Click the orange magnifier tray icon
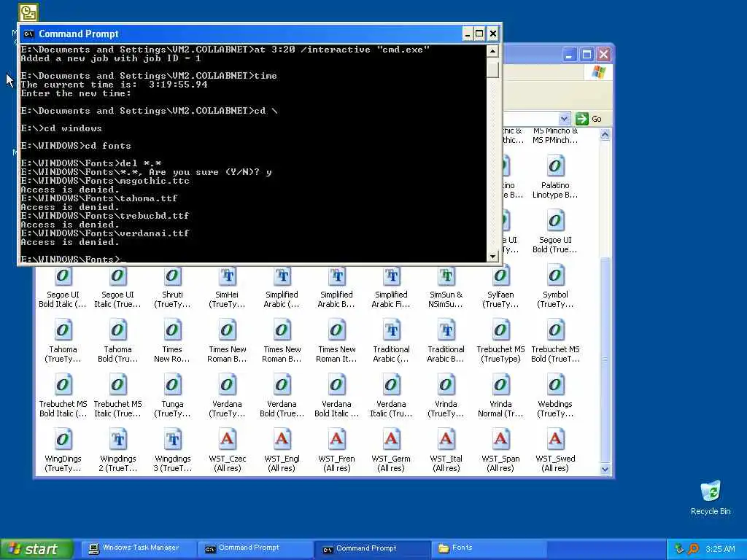Screen dimensions: 747x560 click(x=693, y=549)
